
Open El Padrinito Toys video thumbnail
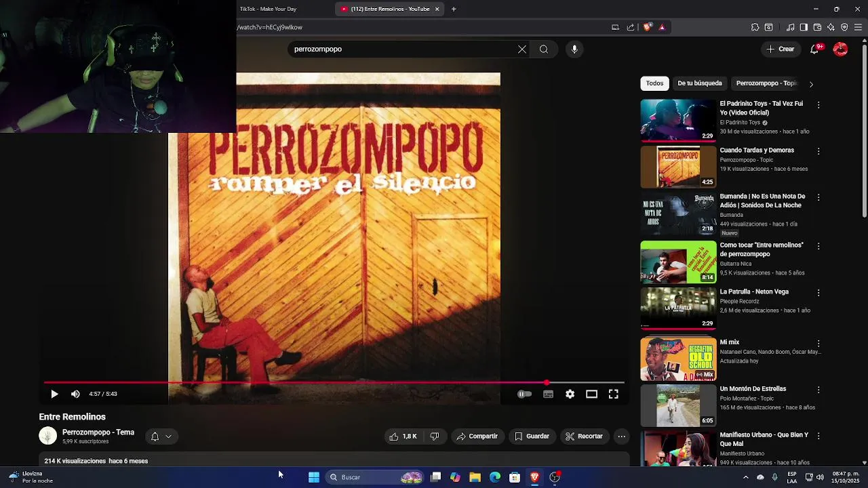[678, 121]
